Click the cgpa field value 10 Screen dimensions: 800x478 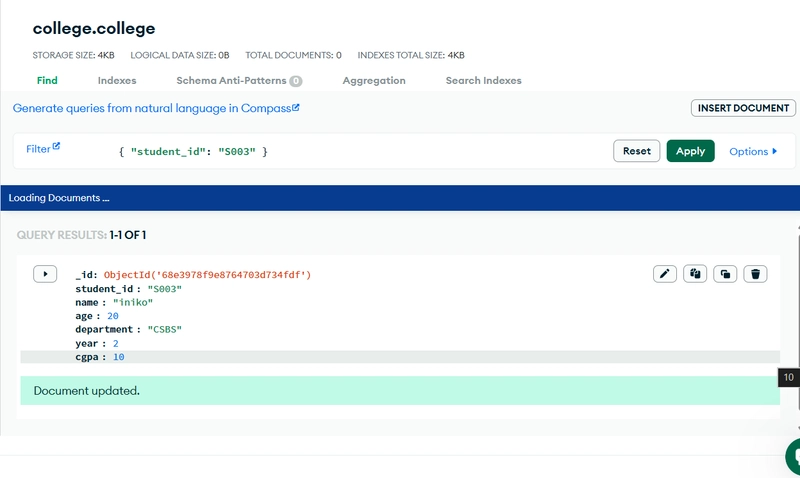[118, 357]
